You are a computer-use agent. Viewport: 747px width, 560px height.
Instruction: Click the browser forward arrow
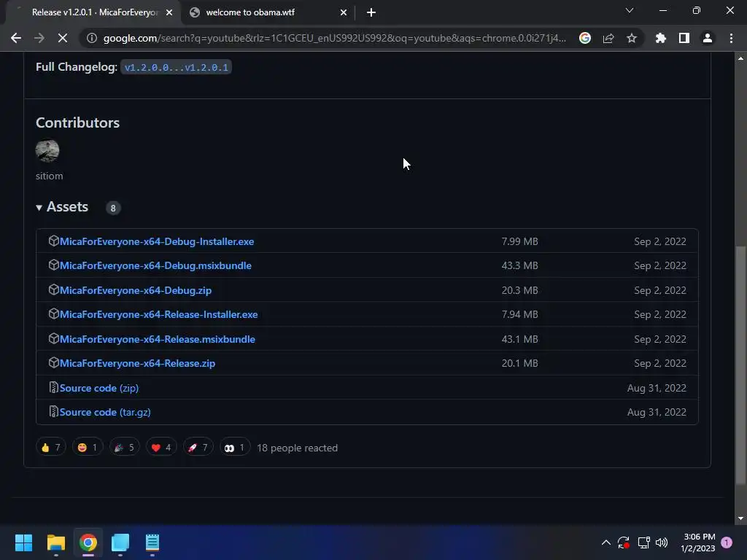[39, 38]
